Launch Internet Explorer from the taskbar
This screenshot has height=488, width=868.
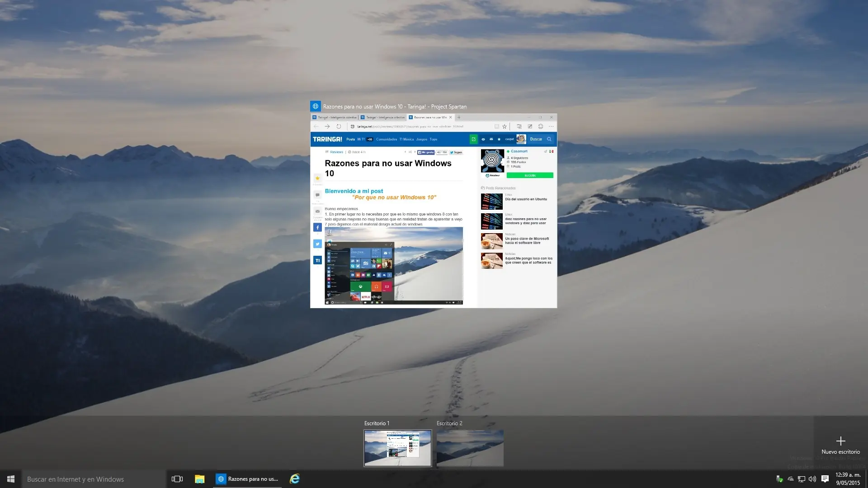coord(295,479)
